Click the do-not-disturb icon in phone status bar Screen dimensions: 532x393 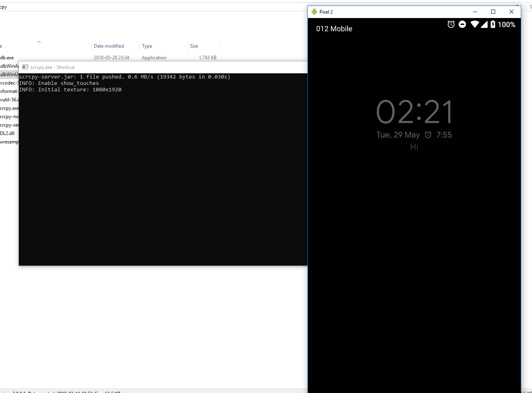click(462, 24)
